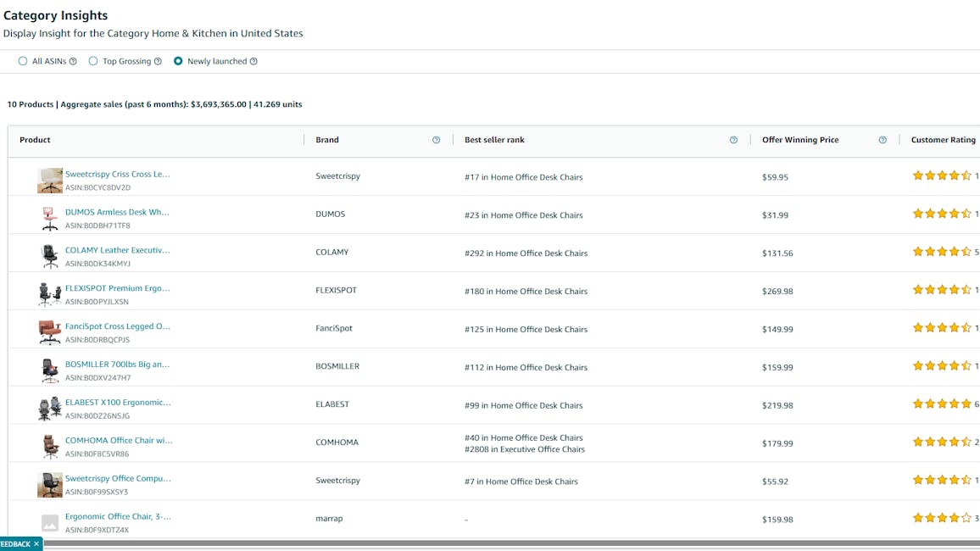Click the aggregate sales summary text
The height and width of the screenshot is (551, 980).
[154, 104]
